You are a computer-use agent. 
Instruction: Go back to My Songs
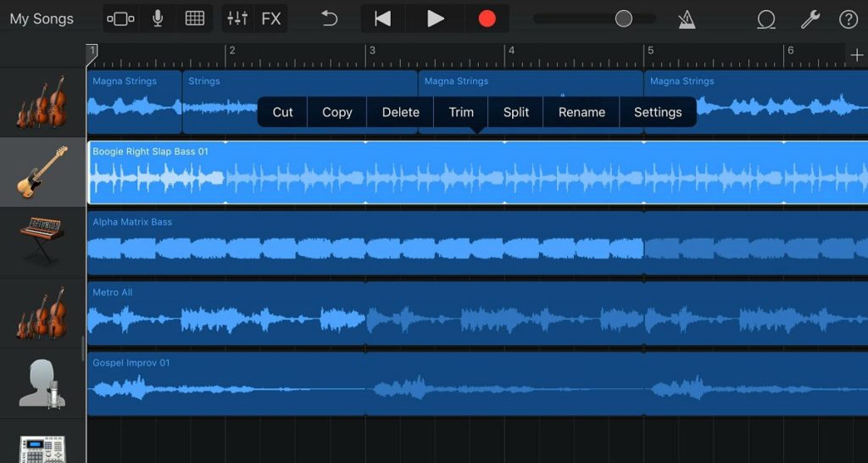tap(42, 19)
